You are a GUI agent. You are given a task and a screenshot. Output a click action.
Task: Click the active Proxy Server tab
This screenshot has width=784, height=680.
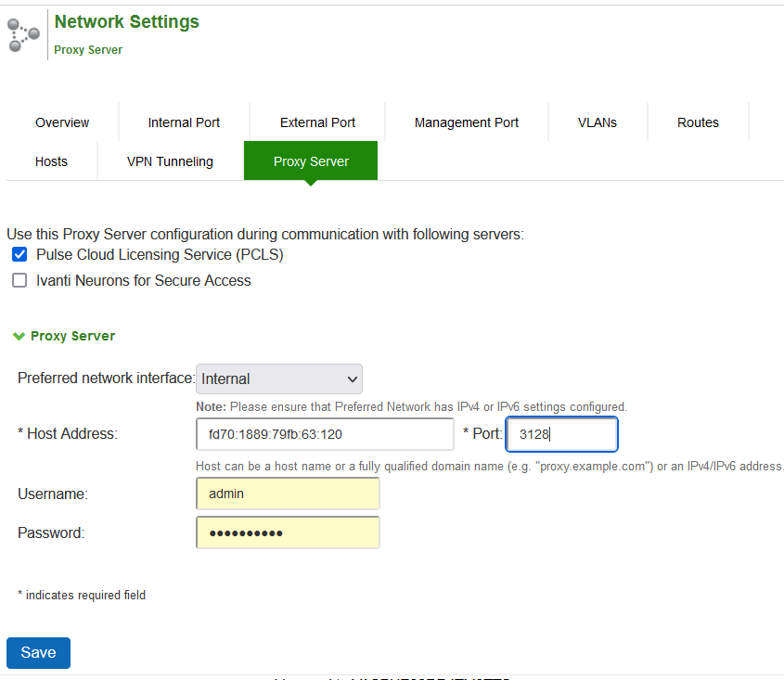[311, 161]
